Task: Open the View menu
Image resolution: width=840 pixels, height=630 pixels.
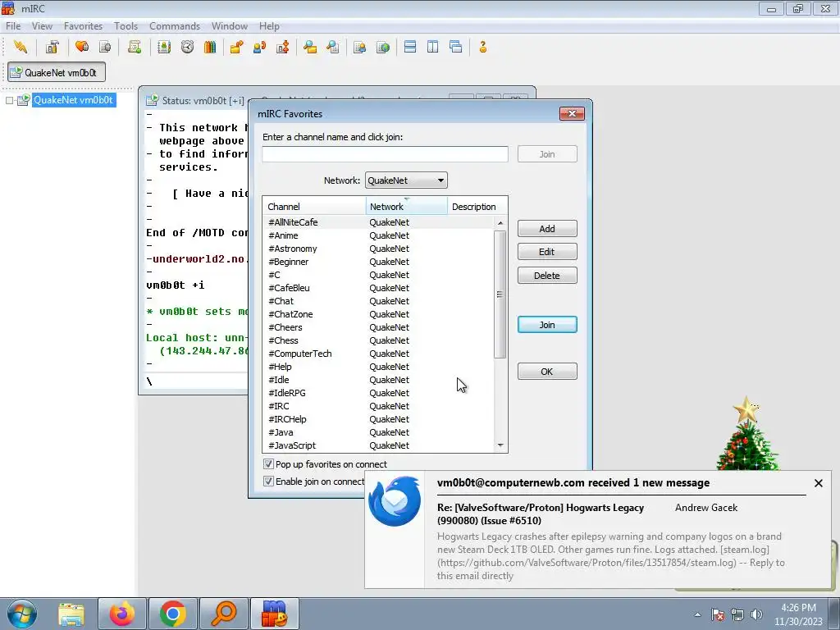Action: [42, 25]
